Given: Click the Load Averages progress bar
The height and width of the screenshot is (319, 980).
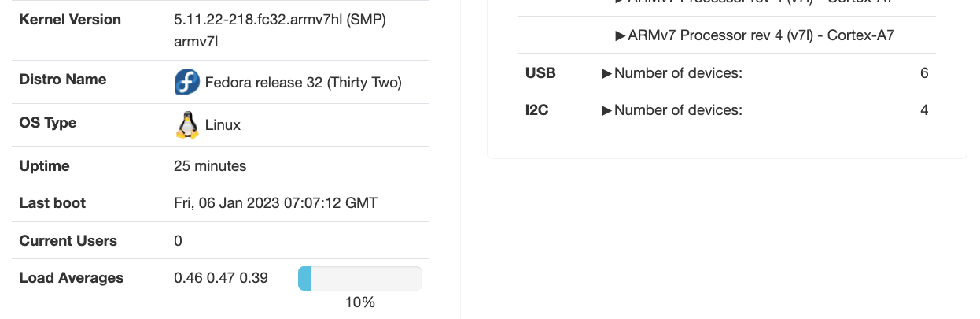Looking at the screenshot, I should click(x=360, y=278).
